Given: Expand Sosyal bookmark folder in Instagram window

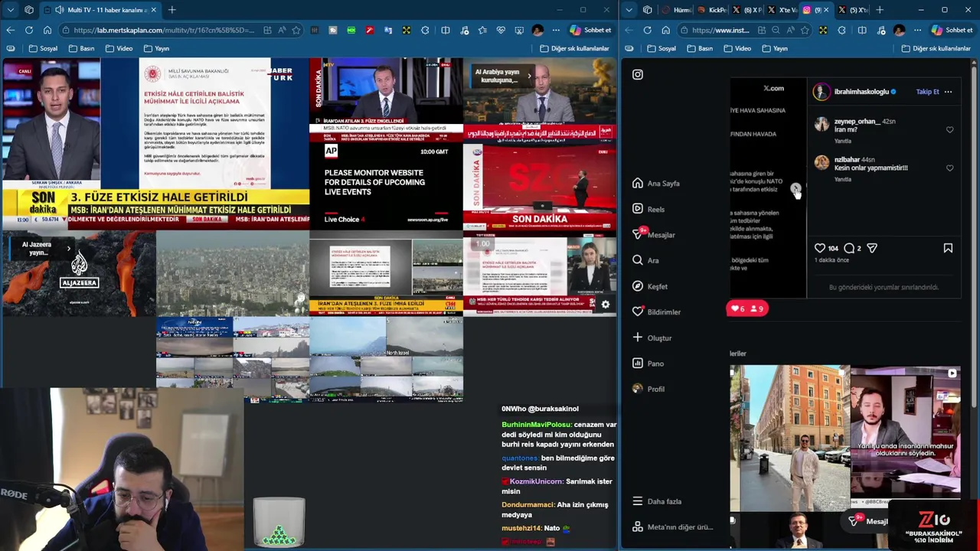Looking at the screenshot, I should (x=661, y=48).
